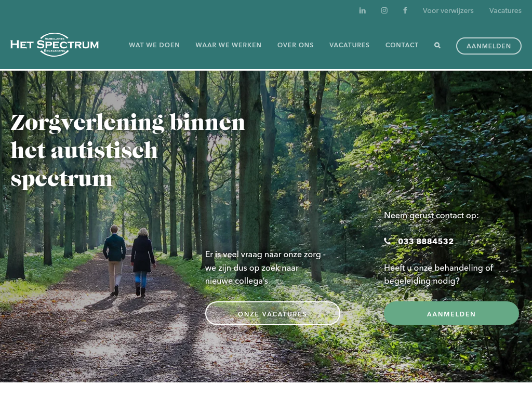Go to the CONTACT page

[402, 45]
